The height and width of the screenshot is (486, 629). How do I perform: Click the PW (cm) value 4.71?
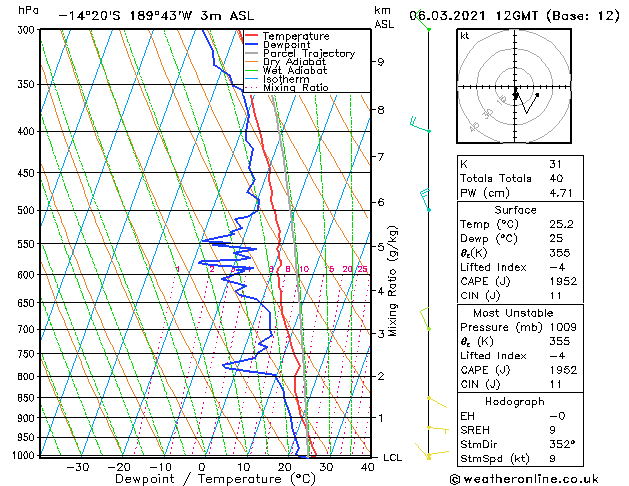(561, 193)
